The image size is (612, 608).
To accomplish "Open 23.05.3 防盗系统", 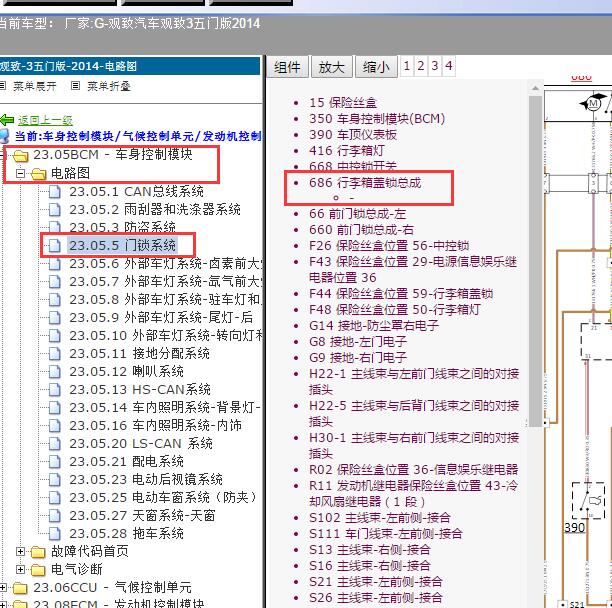I will (123, 228).
